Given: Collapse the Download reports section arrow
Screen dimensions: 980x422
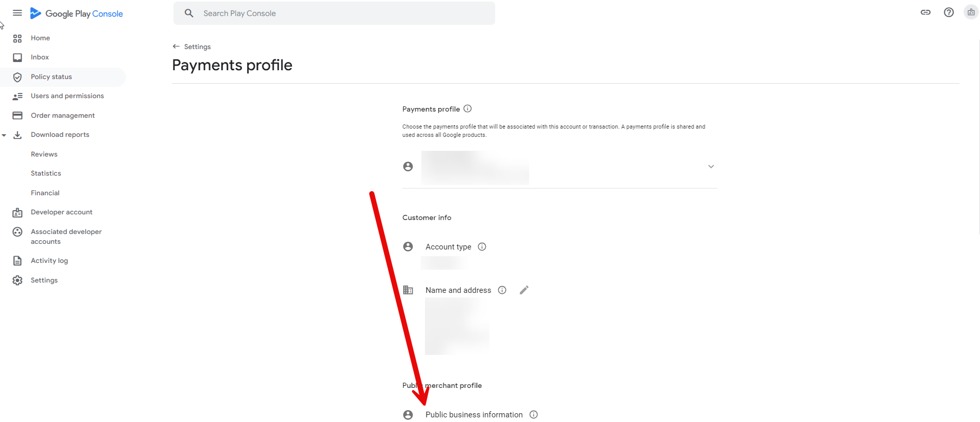Looking at the screenshot, I should pyautogui.click(x=4, y=135).
